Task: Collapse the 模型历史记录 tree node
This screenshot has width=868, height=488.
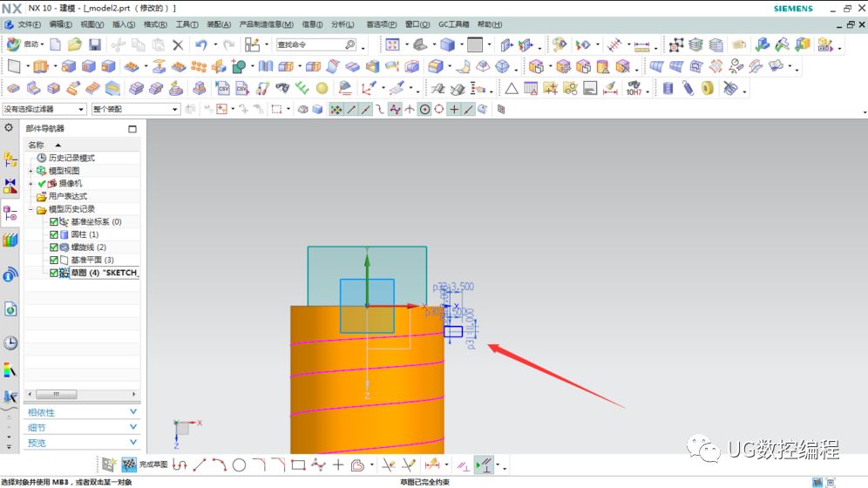Action: pyautogui.click(x=31, y=209)
